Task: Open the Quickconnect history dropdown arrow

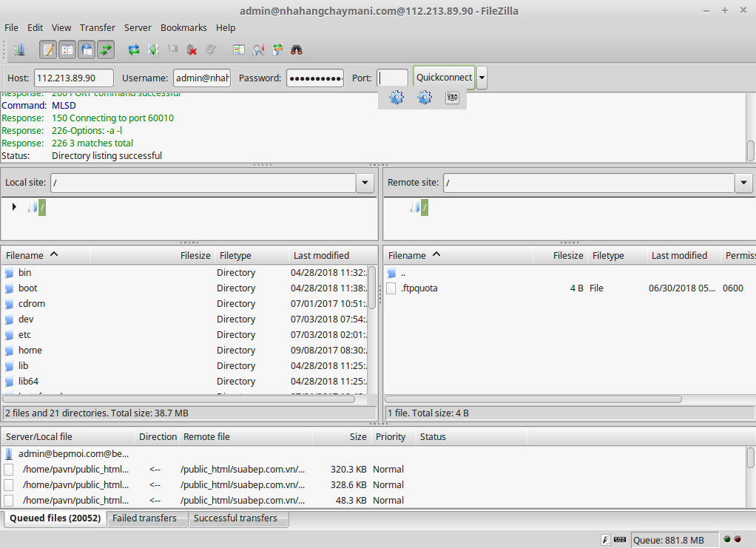Action: (x=482, y=78)
